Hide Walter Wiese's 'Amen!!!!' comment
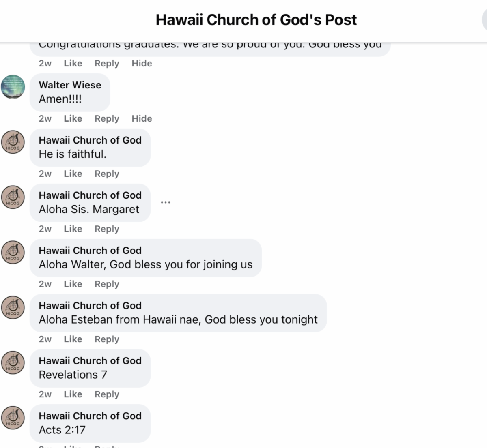Screen dimensions: 487x448 pos(142,118)
